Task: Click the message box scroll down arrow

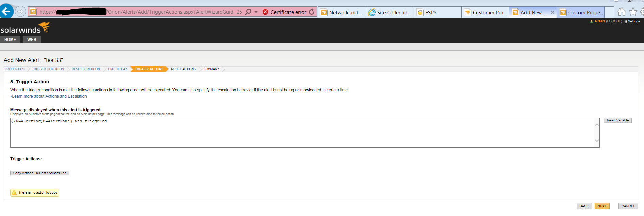Action: coord(597,140)
